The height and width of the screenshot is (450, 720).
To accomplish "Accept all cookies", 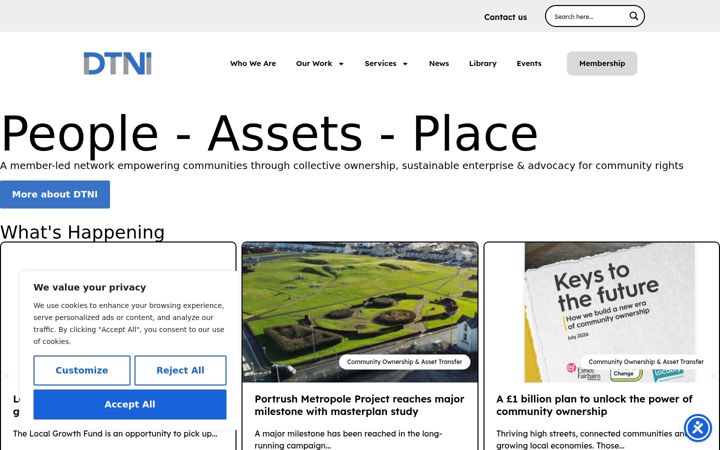I will pos(130,404).
